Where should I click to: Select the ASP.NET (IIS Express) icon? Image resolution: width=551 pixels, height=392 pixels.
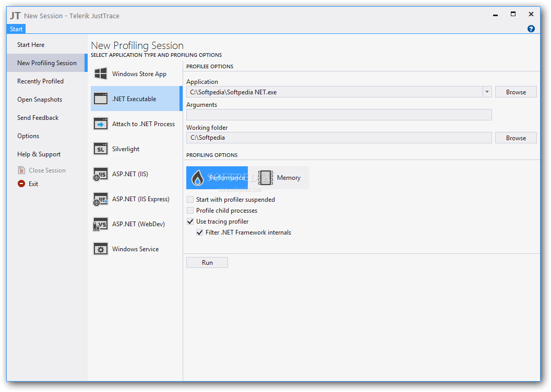coord(101,199)
